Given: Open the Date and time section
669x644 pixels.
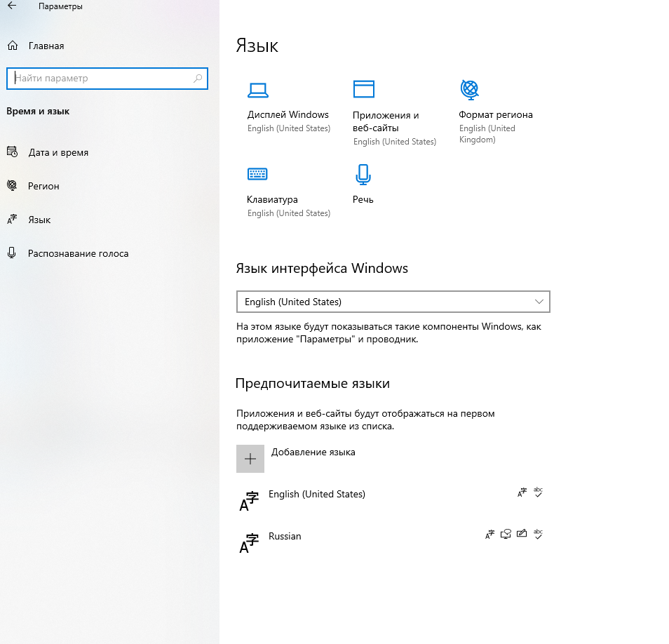Looking at the screenshot, I should (x=58, y=152).
